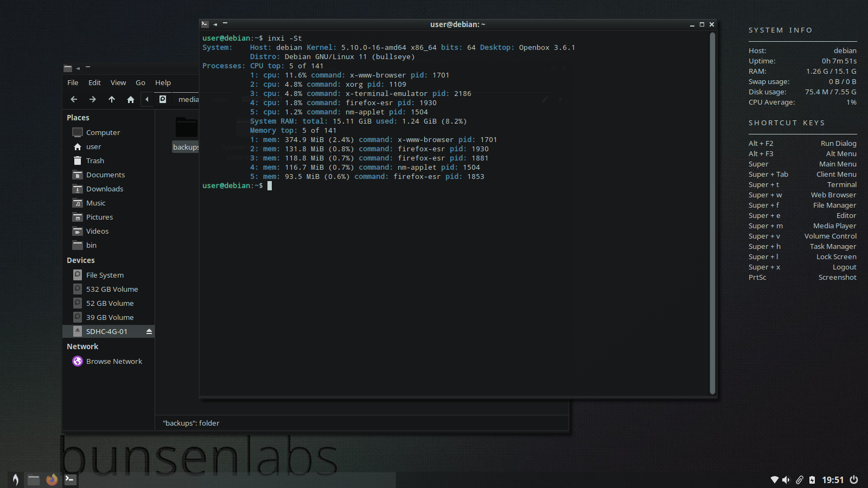Click the terminal vertical scrollbar
The image size is (868, 488).
(x=712, y=214)
